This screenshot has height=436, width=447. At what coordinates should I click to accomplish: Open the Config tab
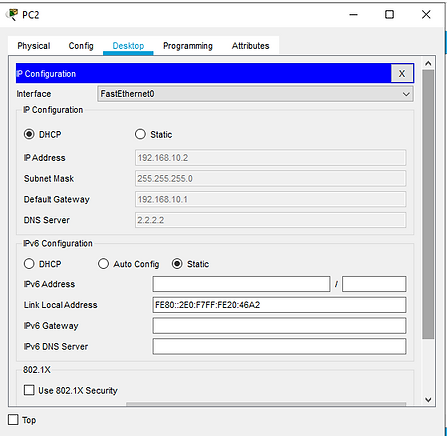click(81, 46)
